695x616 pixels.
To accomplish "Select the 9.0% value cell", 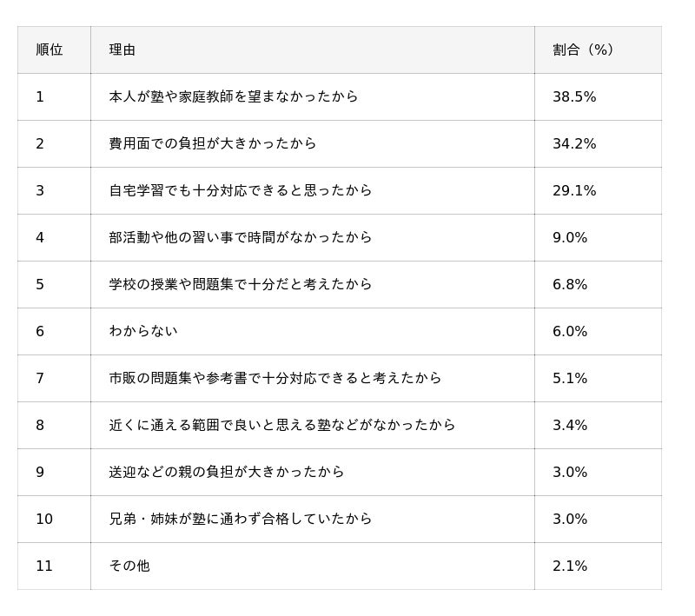I will [x=570, y=238].
